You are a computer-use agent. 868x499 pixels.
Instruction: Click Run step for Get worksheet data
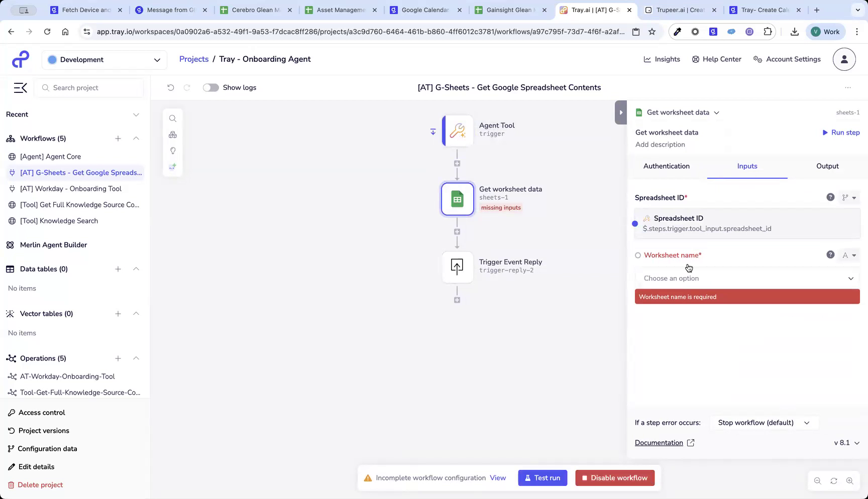[840, 132]
